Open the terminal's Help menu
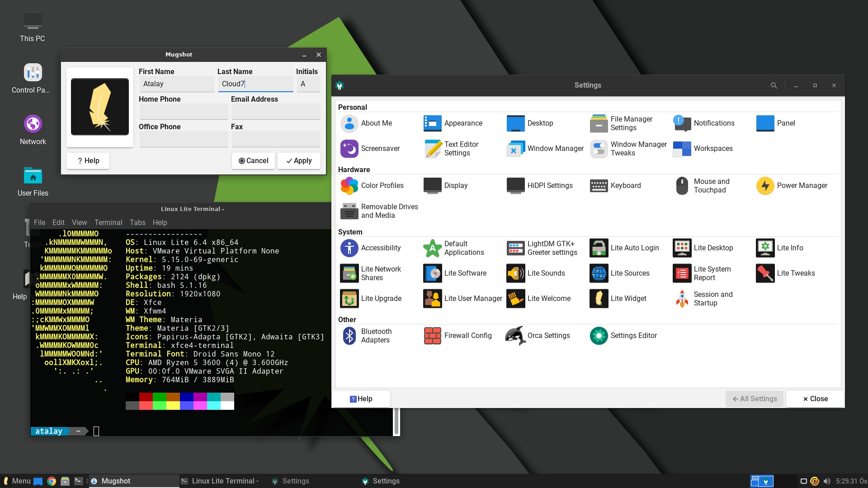 coord(160,223)
